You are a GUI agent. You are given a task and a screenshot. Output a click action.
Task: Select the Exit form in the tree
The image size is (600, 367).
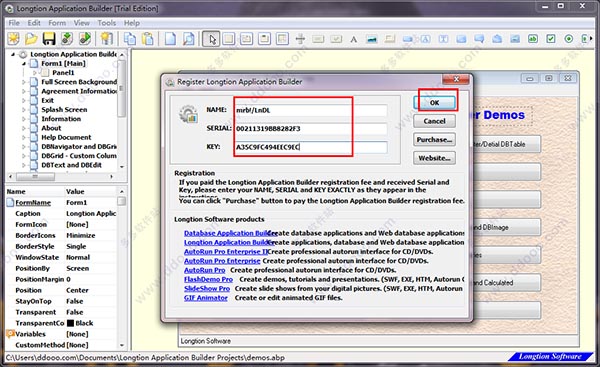(x=47, y=100)
